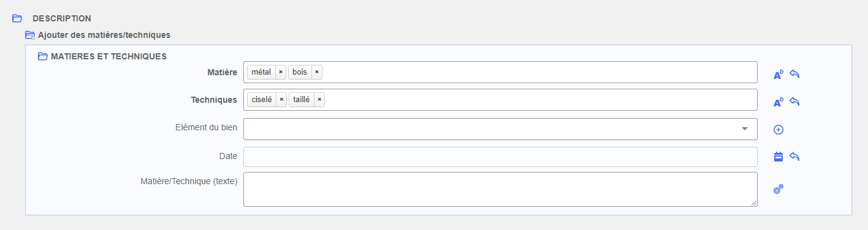Viewport: 868px width, 230px height.
Task: Click inside the Date input field
Action: coord(500,157)
